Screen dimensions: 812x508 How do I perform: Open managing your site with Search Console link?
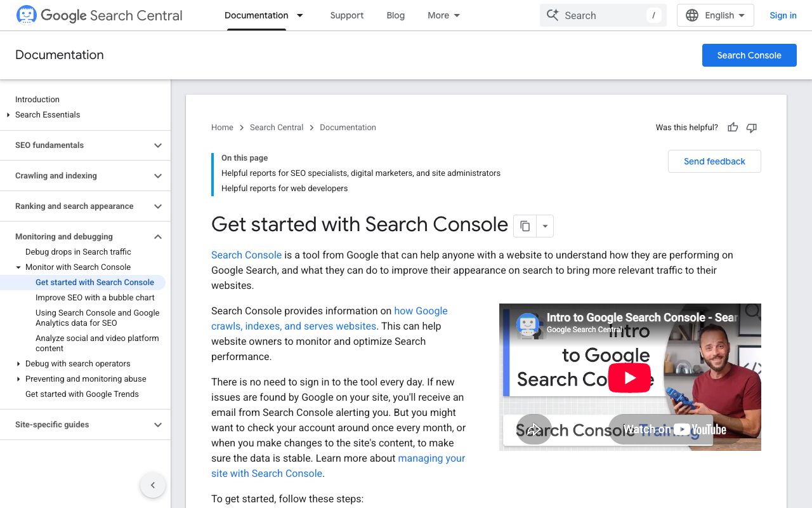[338, 465]
